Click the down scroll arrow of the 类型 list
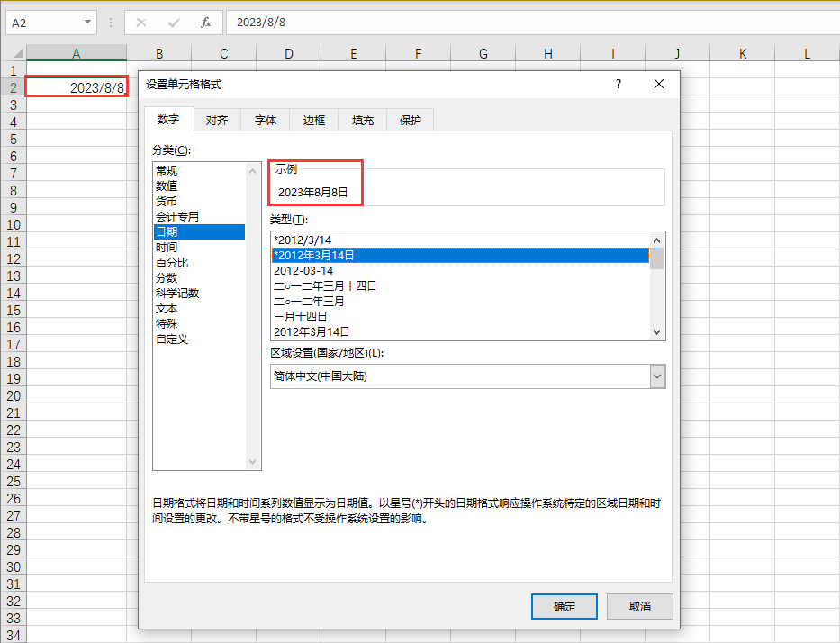840x643 pixels. (x=656, y=331)
